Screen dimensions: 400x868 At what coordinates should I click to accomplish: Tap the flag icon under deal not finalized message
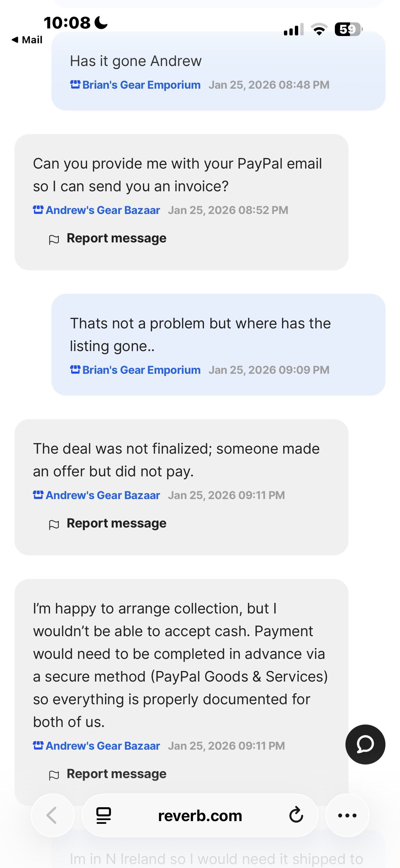[54, 524]
